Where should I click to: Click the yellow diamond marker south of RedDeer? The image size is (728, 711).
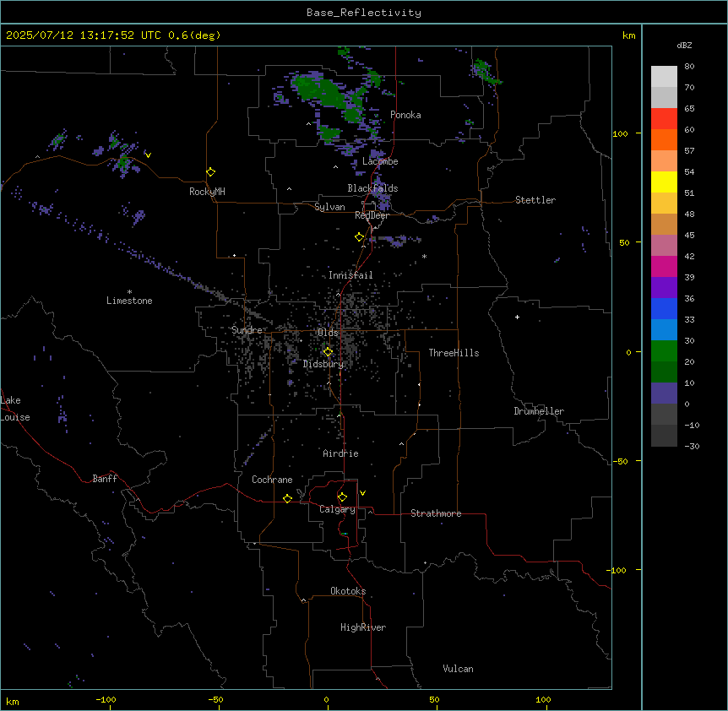coord(360,237)
